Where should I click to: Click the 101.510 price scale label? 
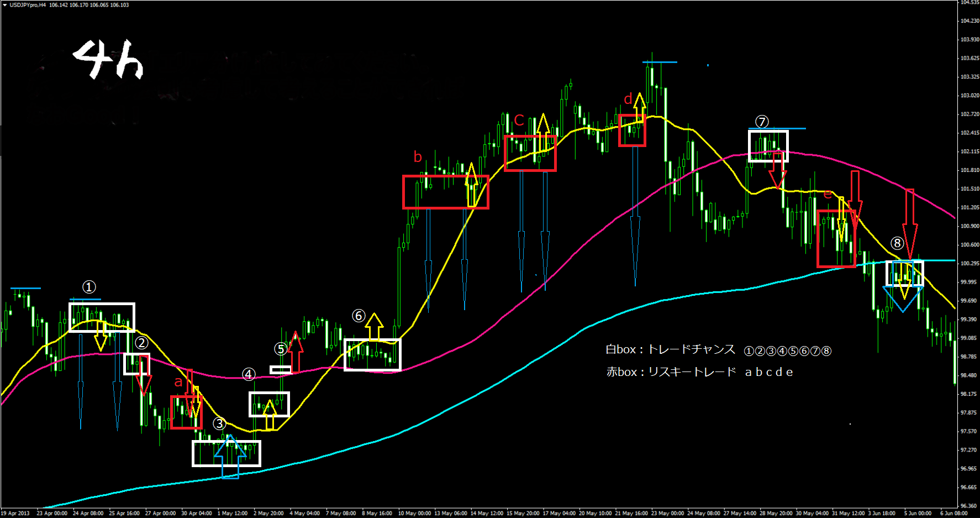click(x=970, y=189)
